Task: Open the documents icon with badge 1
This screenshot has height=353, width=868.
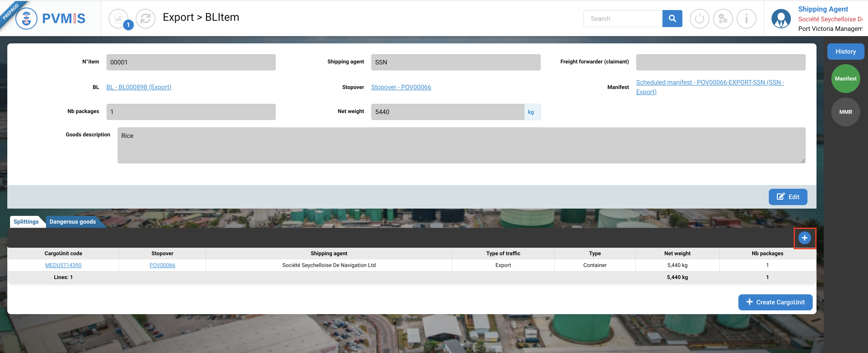Action: pyautogui.click(x=119, y=19)
